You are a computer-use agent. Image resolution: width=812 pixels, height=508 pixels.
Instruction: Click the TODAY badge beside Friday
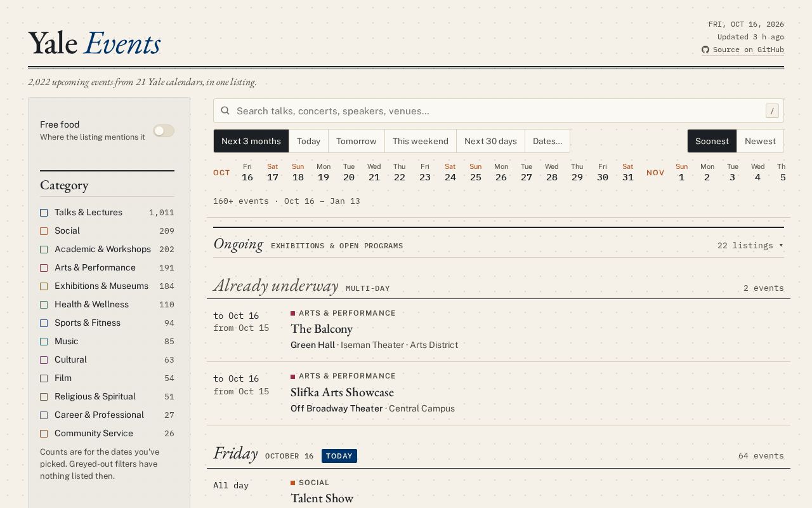click(x=339, y=456)
